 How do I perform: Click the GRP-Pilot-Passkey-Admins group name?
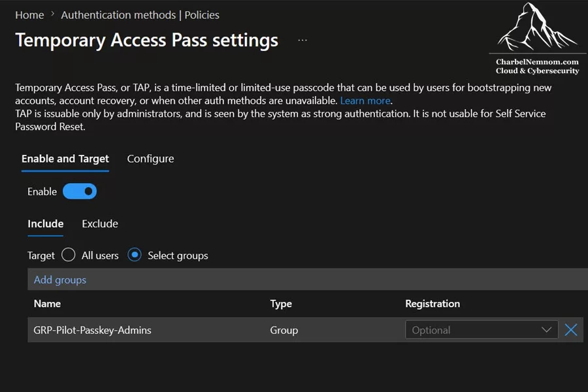pyautogui.click(x=92, y=330)
